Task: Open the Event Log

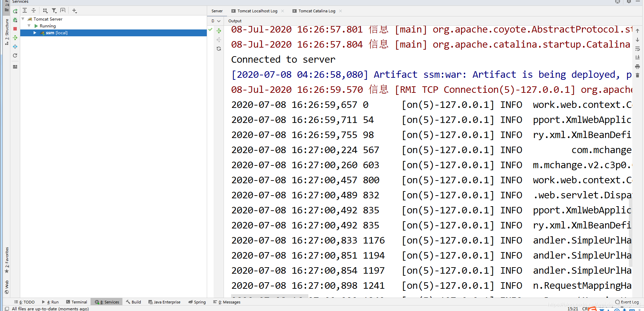Action: [627, 302]
